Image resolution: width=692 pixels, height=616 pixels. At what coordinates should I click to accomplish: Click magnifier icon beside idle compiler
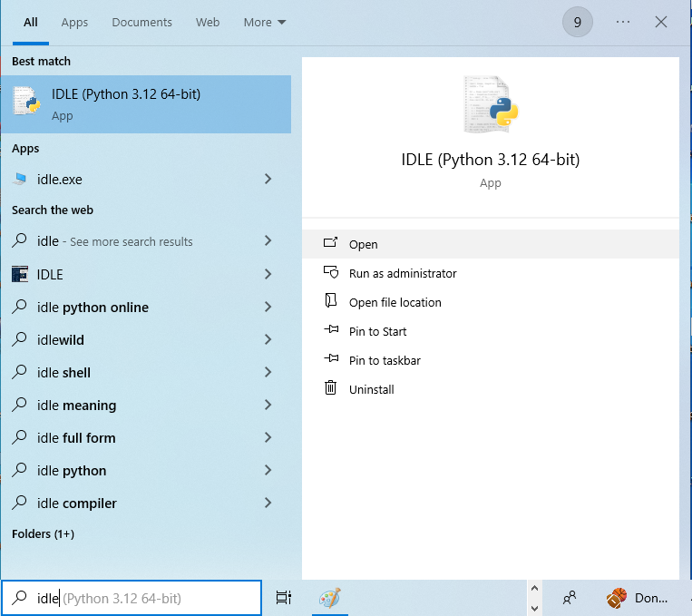(x=19, y=503)
